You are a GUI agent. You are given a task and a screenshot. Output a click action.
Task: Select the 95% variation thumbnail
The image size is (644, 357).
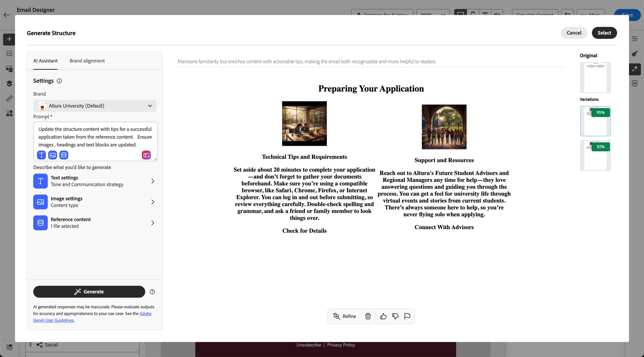[595, 121]
